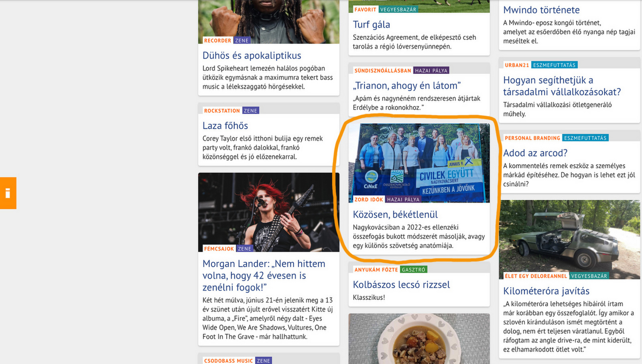Select the RECORDER blog label

(217, 41)
